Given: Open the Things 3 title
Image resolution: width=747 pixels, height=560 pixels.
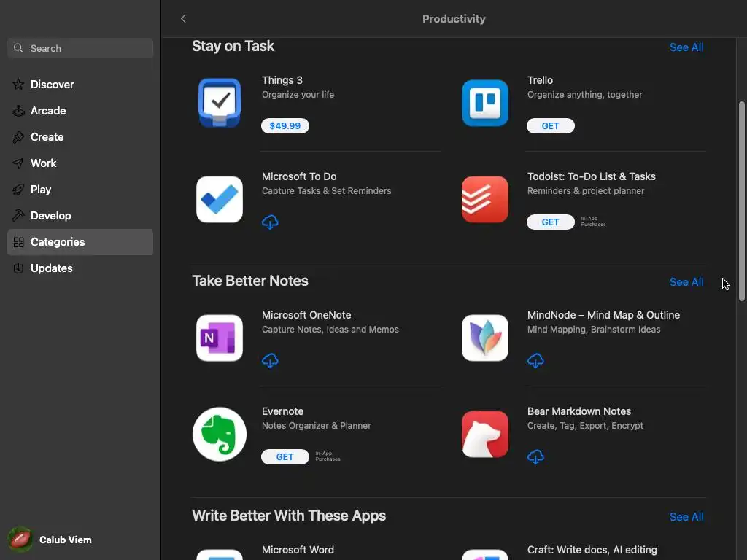Looking at the screenshot, I should pyautogui.click(x=282, y=80).
